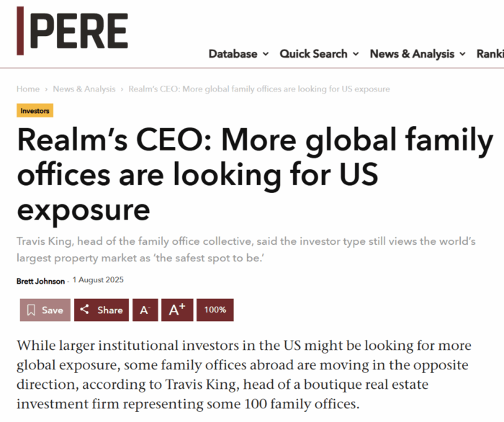Expand the Database menu chevron
The height and width of the screenshot is (422, 504).
coord(266,54)
